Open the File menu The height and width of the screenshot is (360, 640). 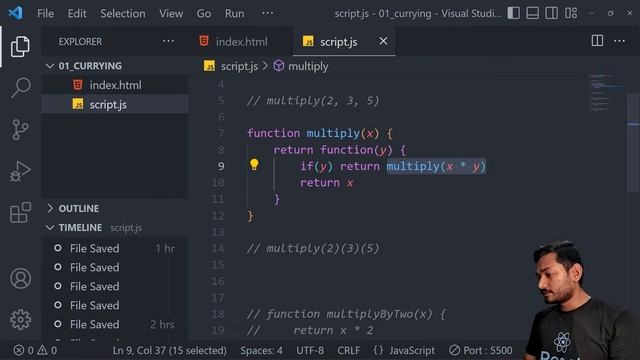coord(45,13)
